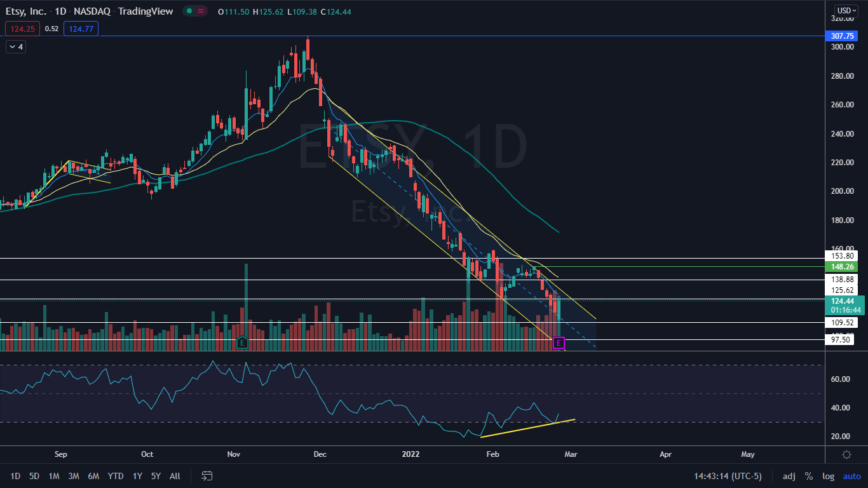
Task: Click the purple earnings E marker in February
Action: pos(559,342)
